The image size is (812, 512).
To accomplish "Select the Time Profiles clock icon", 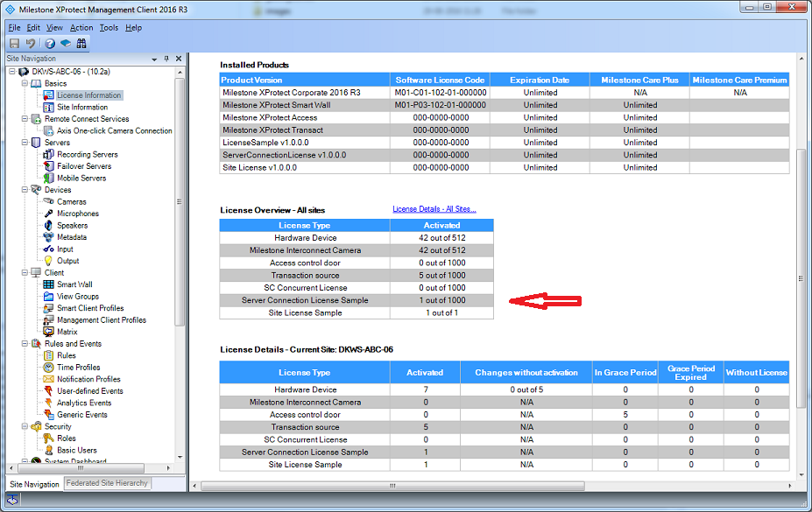I will pos(49,368).
